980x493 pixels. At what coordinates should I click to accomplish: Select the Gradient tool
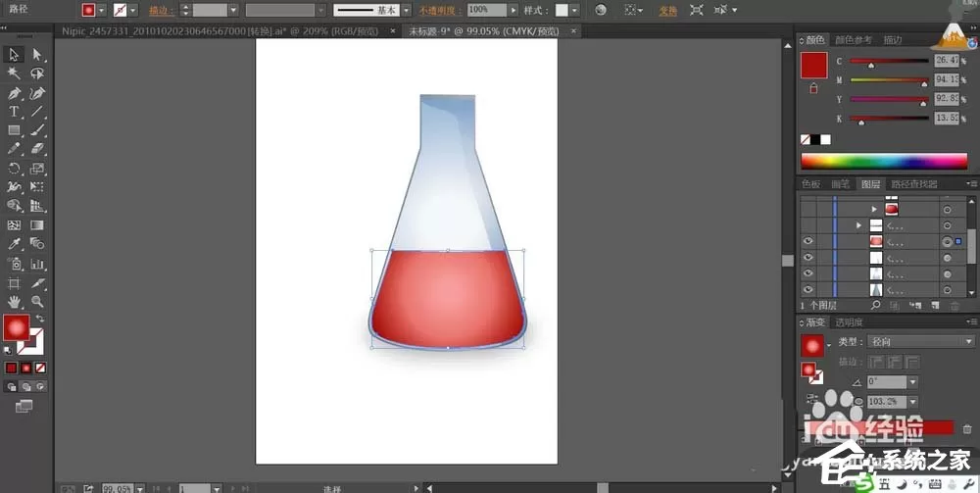pyautogui.click(x=37, y=225)
